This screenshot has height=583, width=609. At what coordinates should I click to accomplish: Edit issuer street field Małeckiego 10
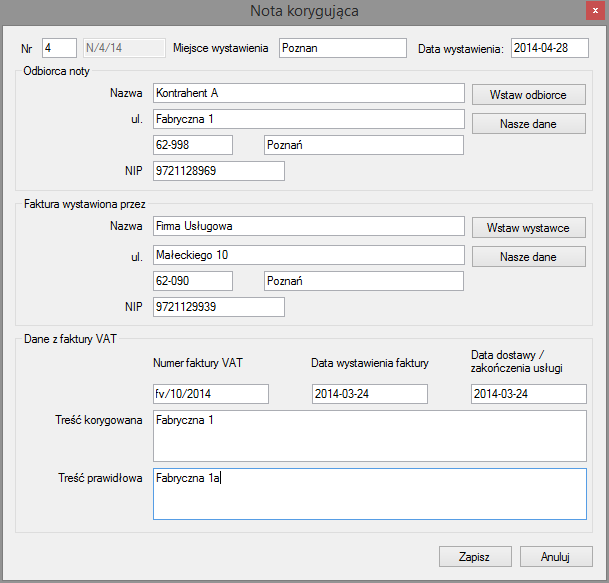(308, 254)
